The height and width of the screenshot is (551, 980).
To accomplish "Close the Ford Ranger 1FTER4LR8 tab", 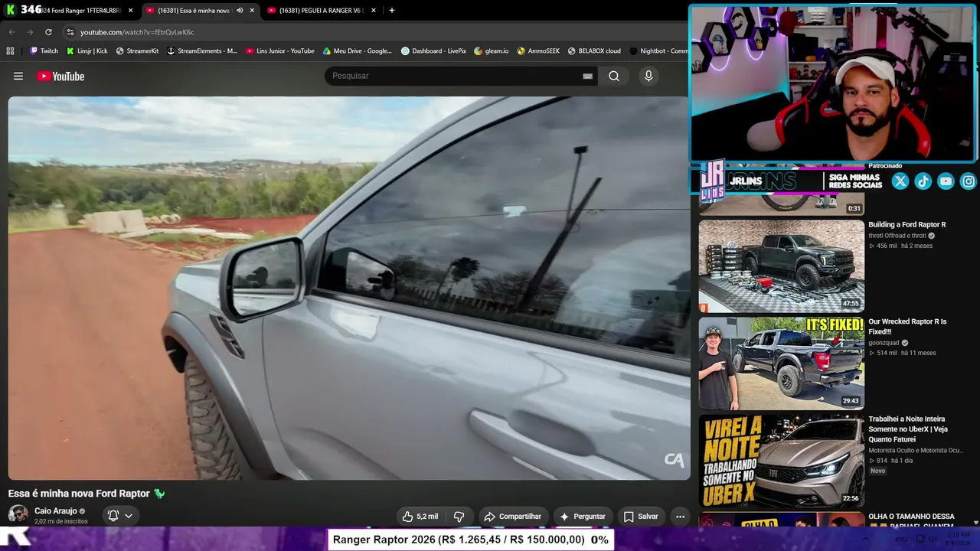I will coord(130,11).
